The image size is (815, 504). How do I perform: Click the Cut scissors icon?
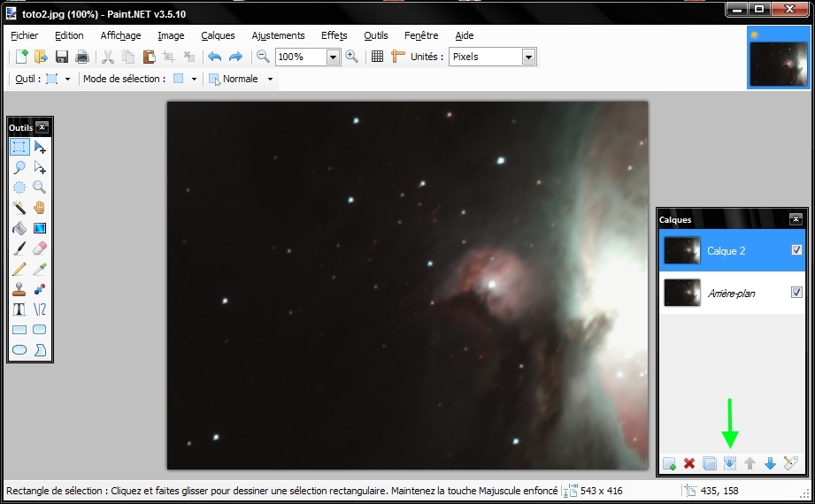108,56
